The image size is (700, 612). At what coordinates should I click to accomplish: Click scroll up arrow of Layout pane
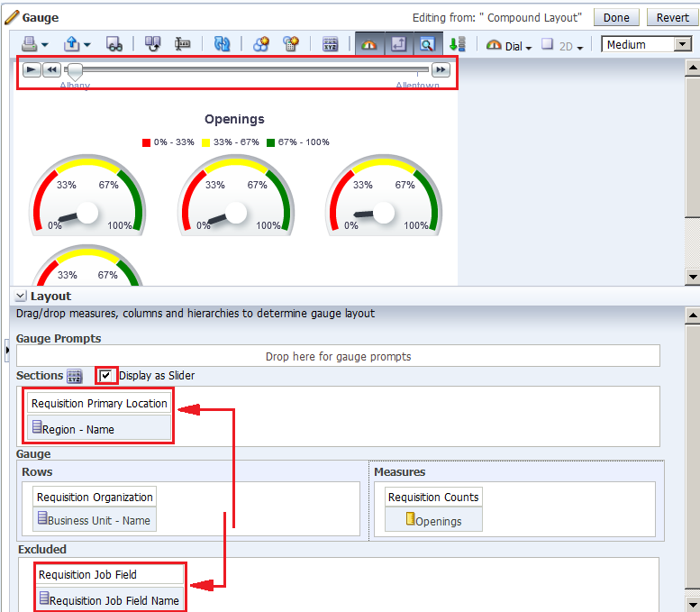click(x=693, y=315)
